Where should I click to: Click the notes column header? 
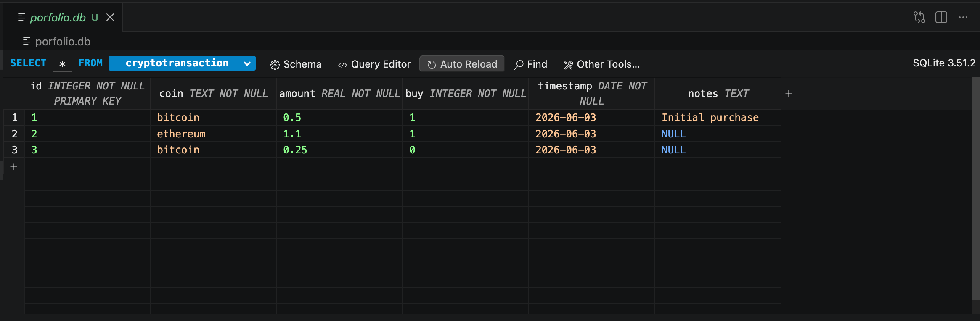pyautogui.click(x=718, y=93)
